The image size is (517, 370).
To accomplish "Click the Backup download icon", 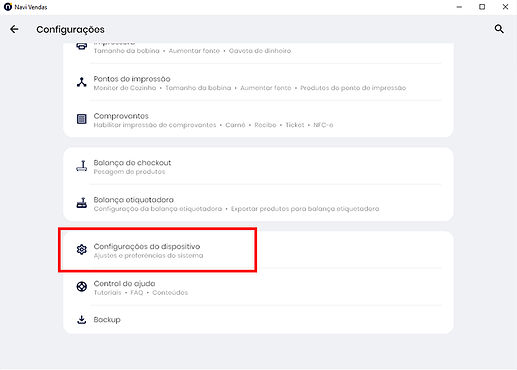I will tap(82, 320).
